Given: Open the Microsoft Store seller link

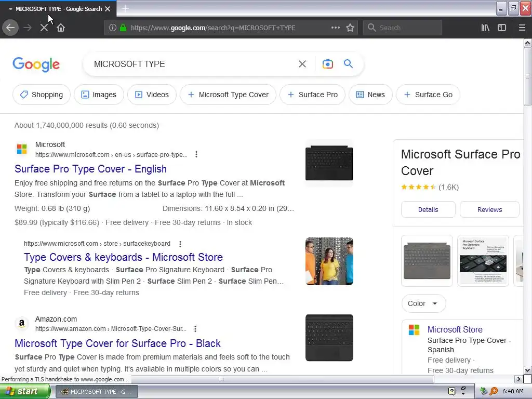Looking at the screenshot, I should [455, 329].
